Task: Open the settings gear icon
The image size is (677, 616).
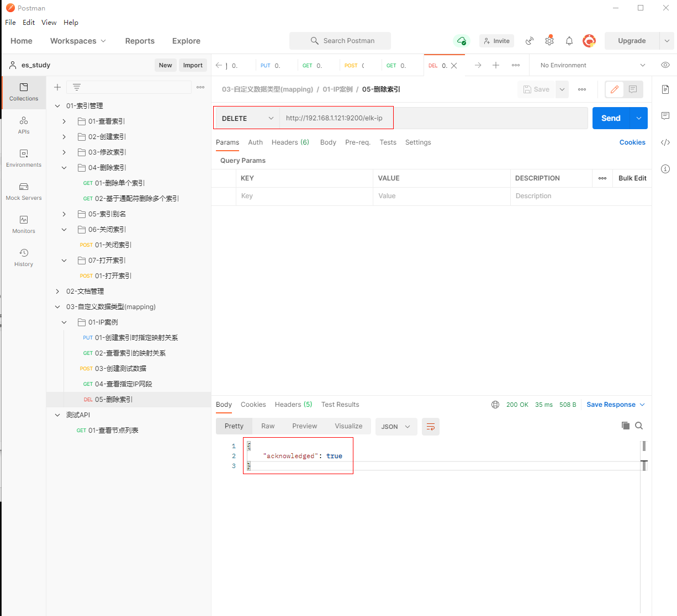Action: [x=549, y=41]
